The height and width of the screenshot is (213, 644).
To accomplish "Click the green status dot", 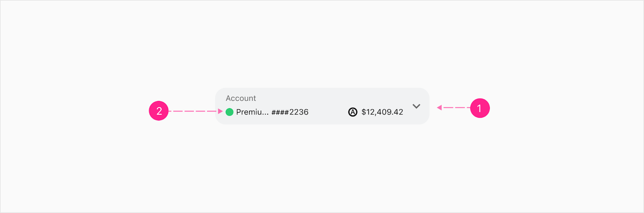I will (229, 112).
